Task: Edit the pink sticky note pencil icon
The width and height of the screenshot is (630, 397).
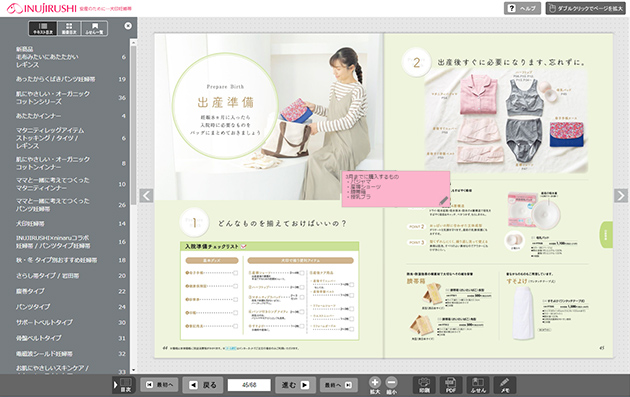Action: pyautogui.click(x=443, y=200)
